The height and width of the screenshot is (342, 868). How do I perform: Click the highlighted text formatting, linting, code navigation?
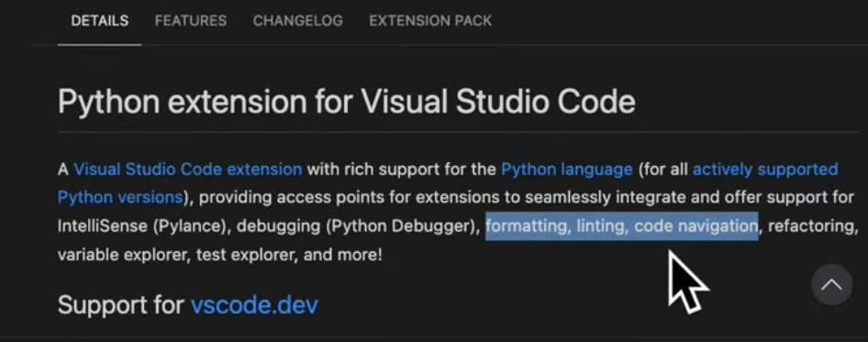click(x=622, y=226)
